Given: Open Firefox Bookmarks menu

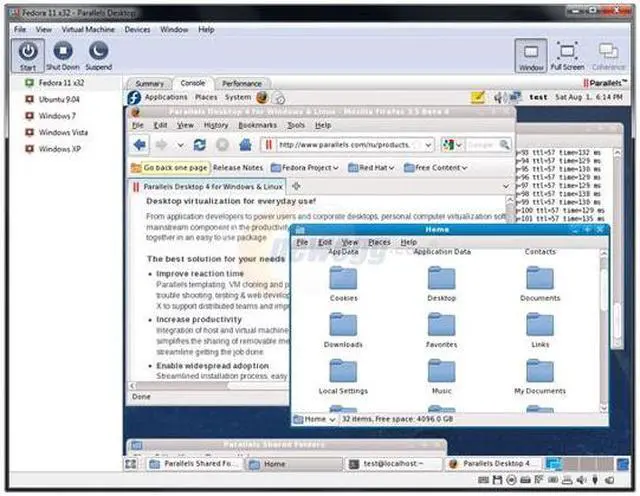Looking at the screenshot, I should pos(258,125).
